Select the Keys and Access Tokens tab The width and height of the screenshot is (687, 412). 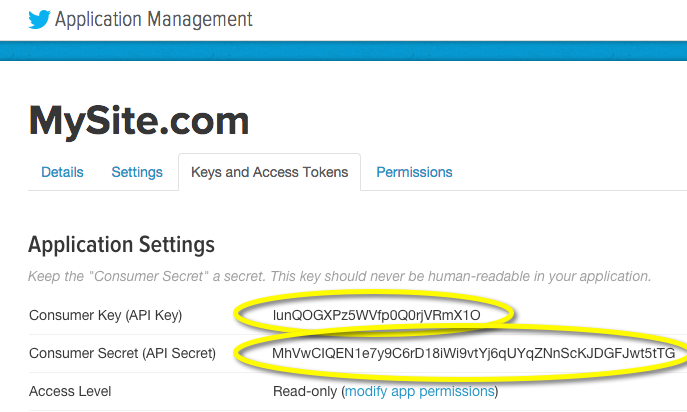click(269, 172)
